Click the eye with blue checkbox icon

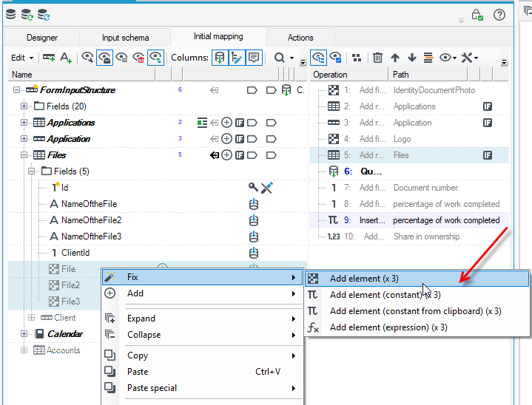pos(335,58)
